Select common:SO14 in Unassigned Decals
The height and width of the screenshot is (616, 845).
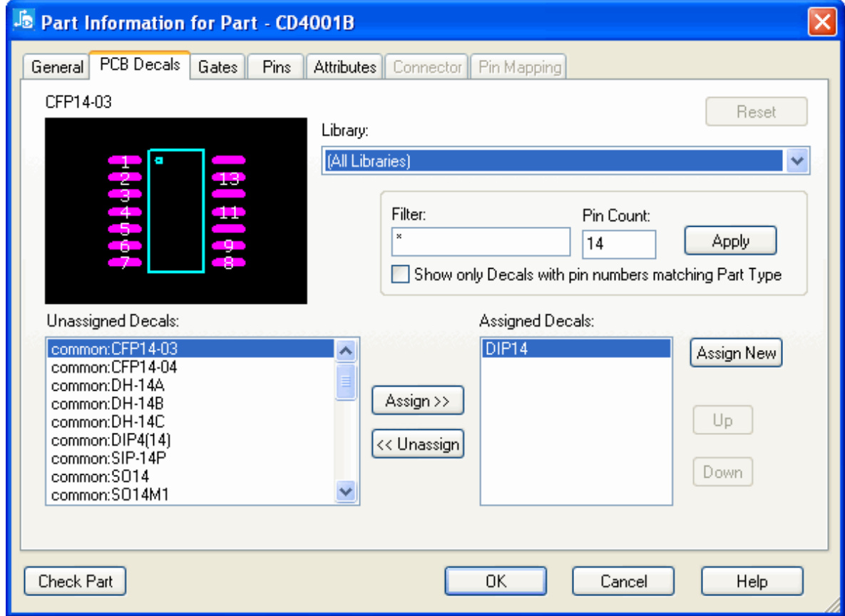[x=101, y=476]
